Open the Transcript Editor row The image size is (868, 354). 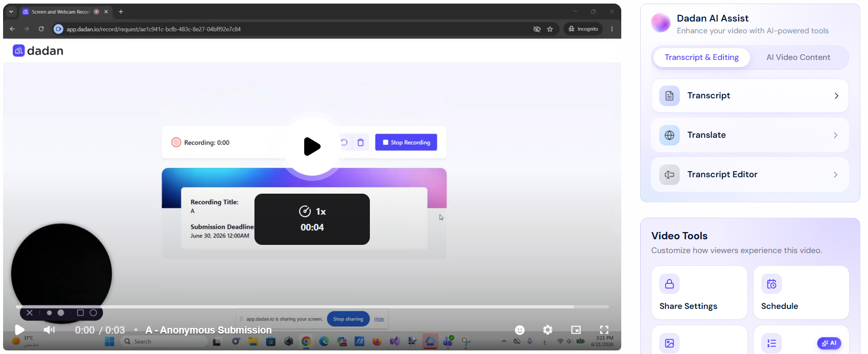tap(749, 175)
